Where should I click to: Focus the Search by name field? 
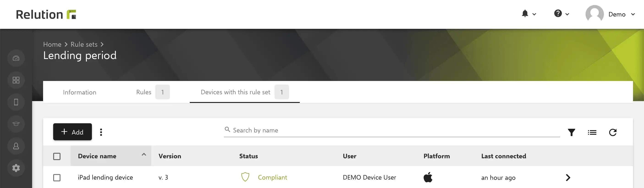click(x=392, y=130)
